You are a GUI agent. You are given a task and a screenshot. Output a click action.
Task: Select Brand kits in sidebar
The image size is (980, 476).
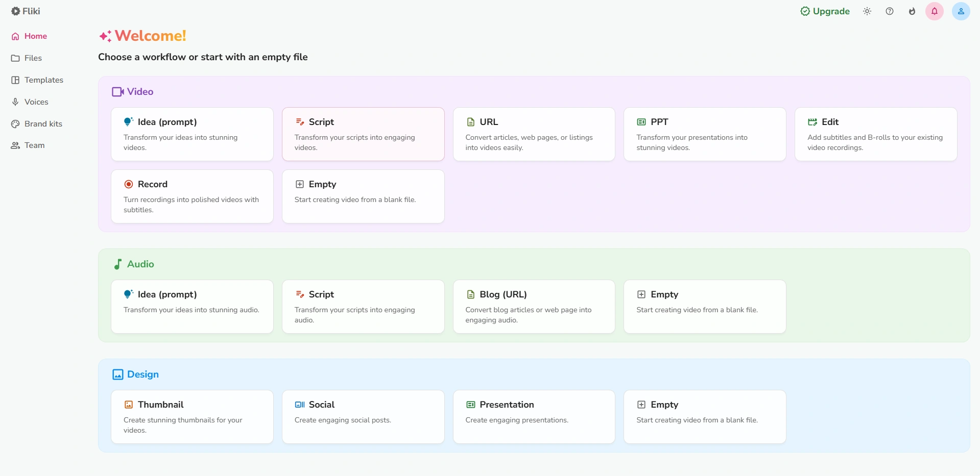[x=37, y=124]
